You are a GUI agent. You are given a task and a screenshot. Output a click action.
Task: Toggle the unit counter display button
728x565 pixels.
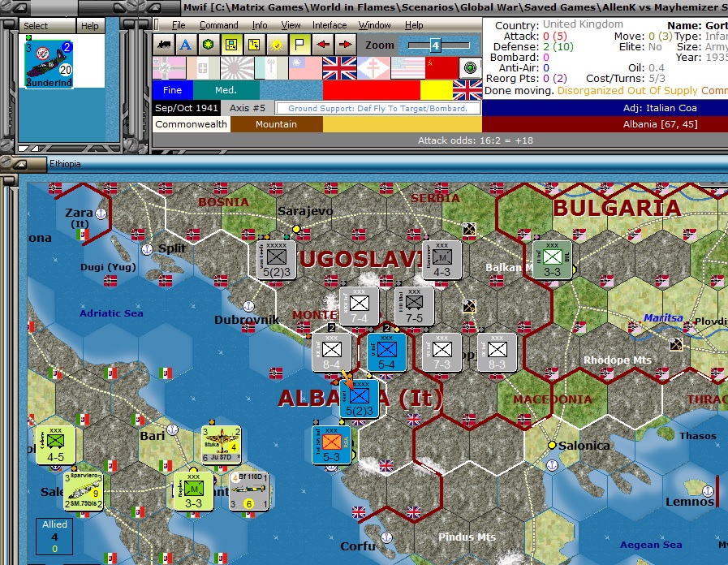tap(231, 45)
